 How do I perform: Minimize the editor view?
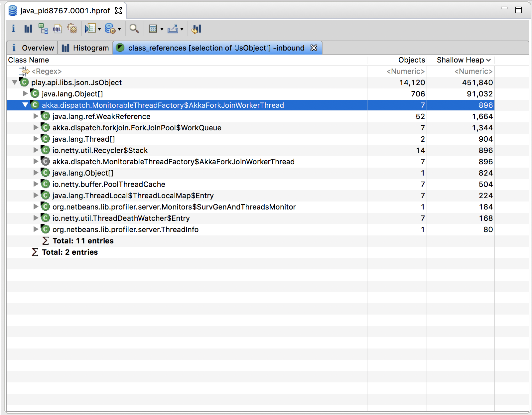click(504, 8)
